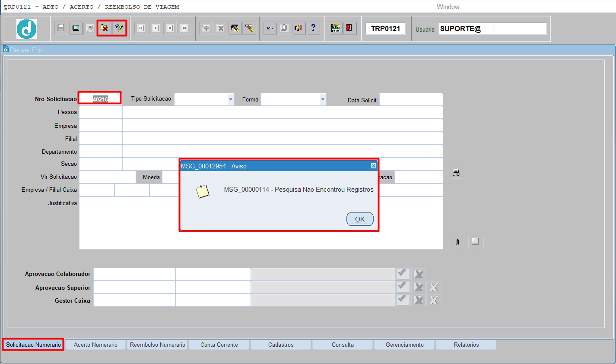Click reject X for Aprovacao Superior

(x=418, y=287)
